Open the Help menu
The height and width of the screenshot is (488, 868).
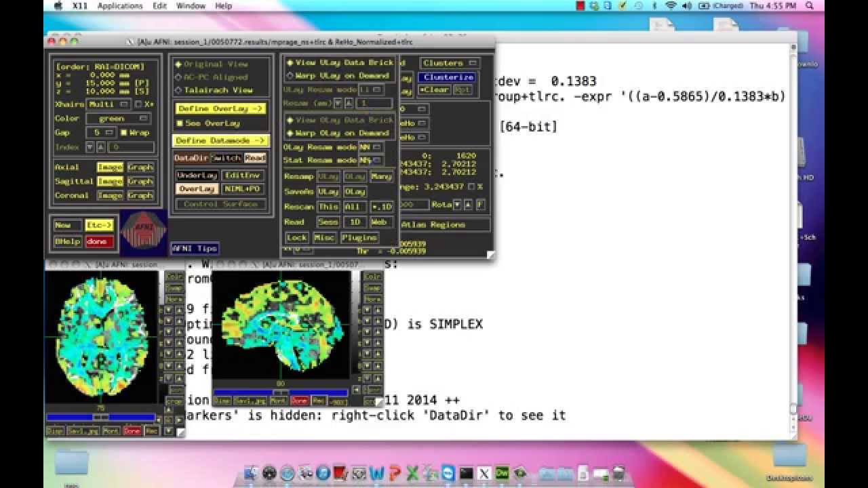[223, 5]
